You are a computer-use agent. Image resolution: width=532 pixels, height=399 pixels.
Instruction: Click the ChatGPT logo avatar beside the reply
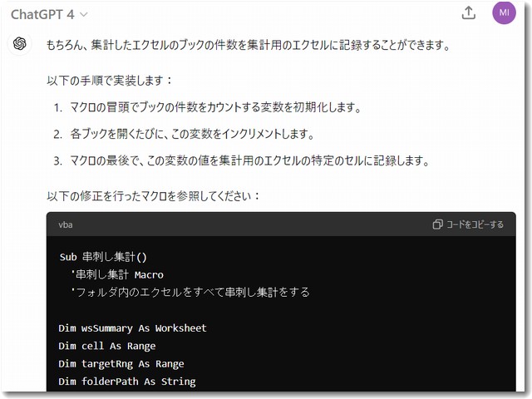tap(20, 43)
